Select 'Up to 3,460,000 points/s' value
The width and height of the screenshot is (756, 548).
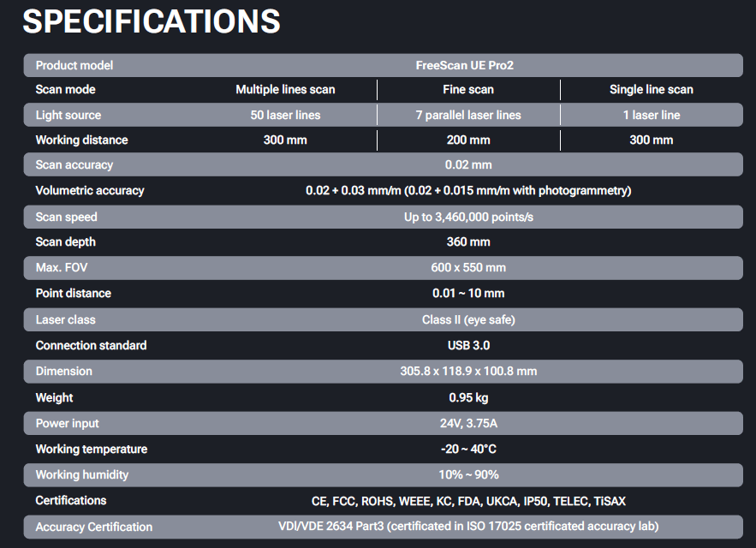point(468,217)
